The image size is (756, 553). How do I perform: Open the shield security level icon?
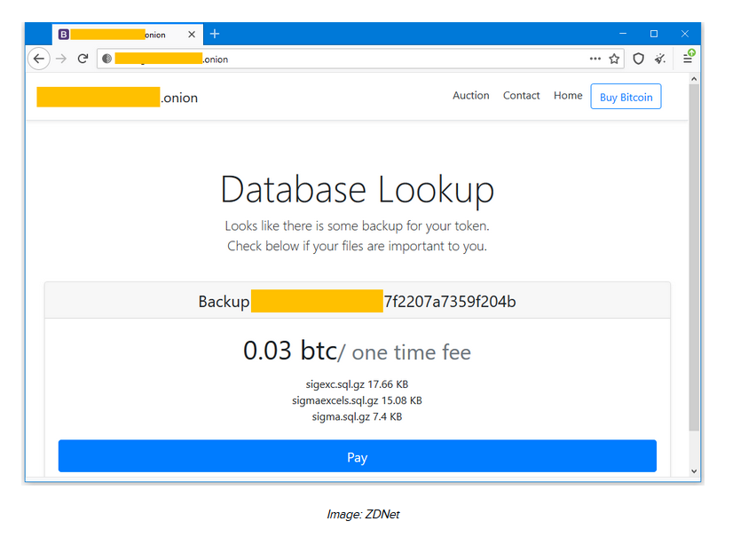(638, 59)
